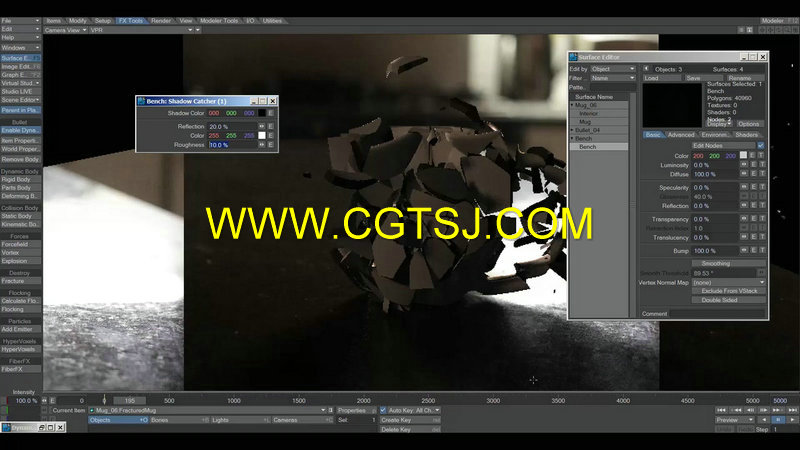The width and height of the screenshot is (800, 450).
Task: Click Reflection texture T button in Surface Editor
Action: pyautogui.click(x=761, y=206)
